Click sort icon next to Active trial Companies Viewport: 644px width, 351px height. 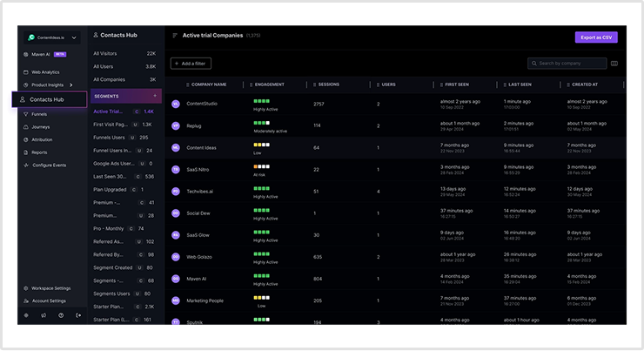175,36
